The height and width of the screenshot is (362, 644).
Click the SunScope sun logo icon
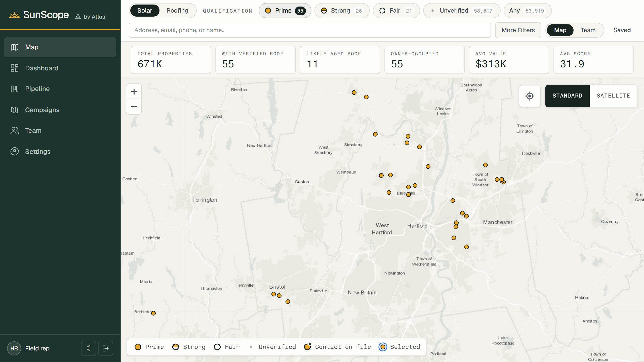pos(15,15)
